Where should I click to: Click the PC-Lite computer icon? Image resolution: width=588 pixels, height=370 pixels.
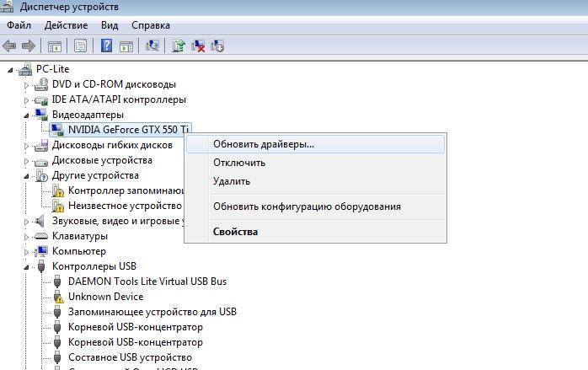(25, 69)
